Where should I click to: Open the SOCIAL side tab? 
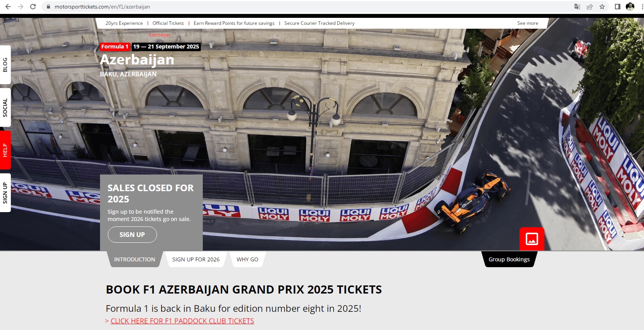click(x=5, y=107)
